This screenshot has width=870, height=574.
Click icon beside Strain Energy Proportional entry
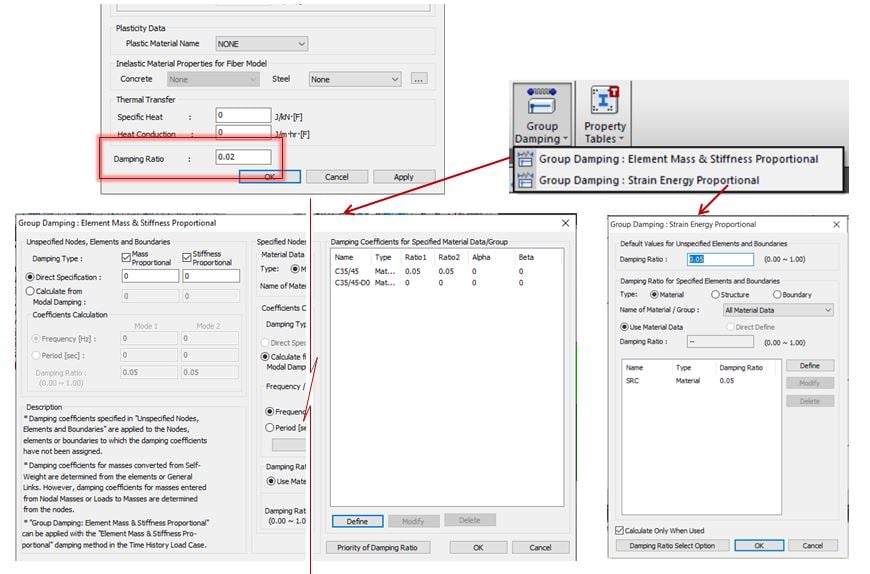pos(525,180)
